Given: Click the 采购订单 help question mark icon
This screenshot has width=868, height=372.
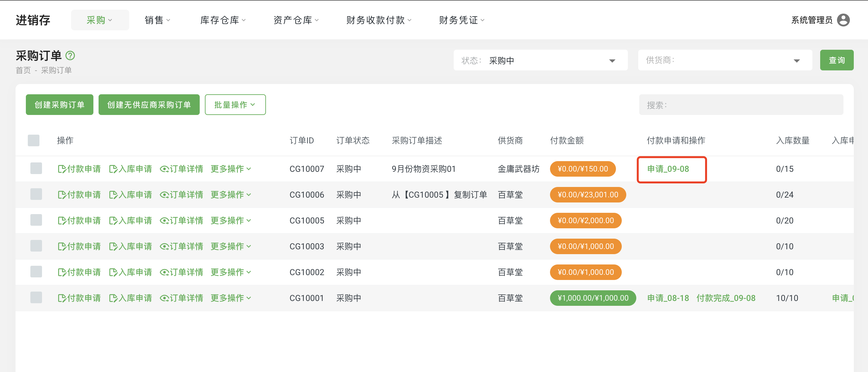Looking at the screenshot, I should pos(70,55).
